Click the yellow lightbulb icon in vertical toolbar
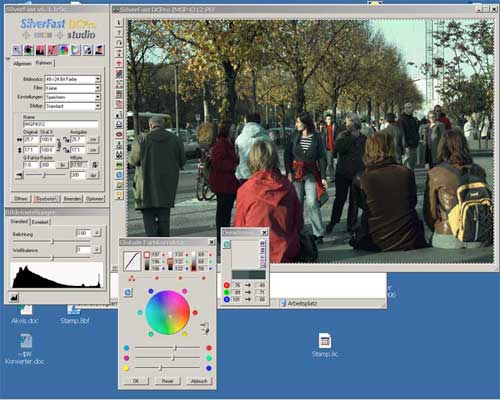This screenshot has width=500, height=400. point(119,195)
